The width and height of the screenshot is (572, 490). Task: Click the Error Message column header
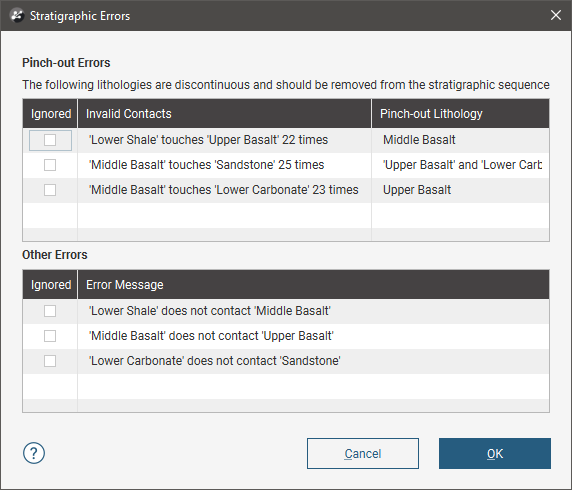click(313, 285)
